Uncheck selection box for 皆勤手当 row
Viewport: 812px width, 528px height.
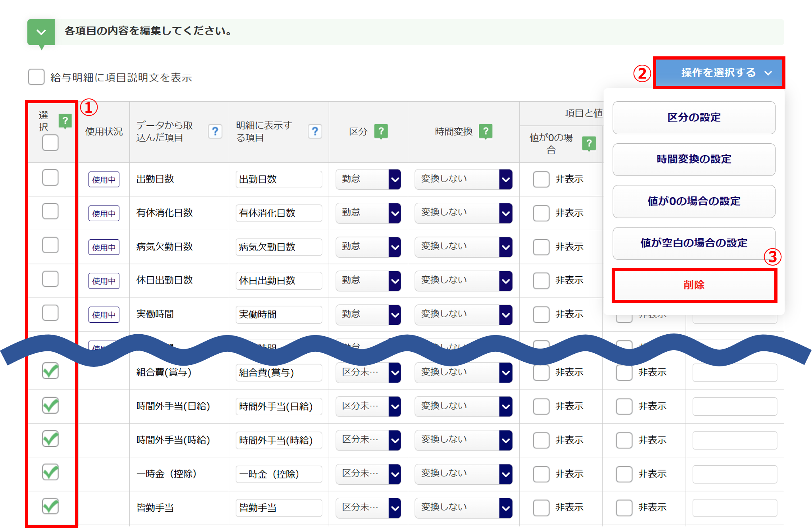[x=50, y=506]
